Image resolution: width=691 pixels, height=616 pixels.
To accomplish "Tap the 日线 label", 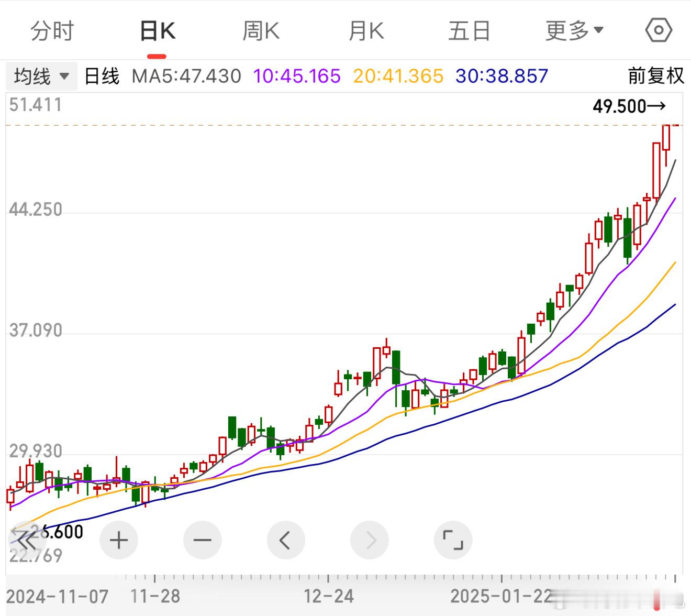I will point(102,76).
